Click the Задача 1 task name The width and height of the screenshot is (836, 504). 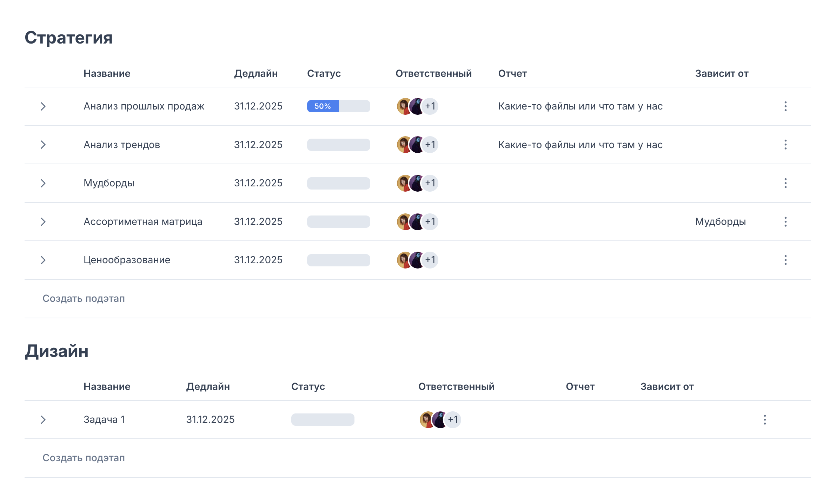[104, 420]
